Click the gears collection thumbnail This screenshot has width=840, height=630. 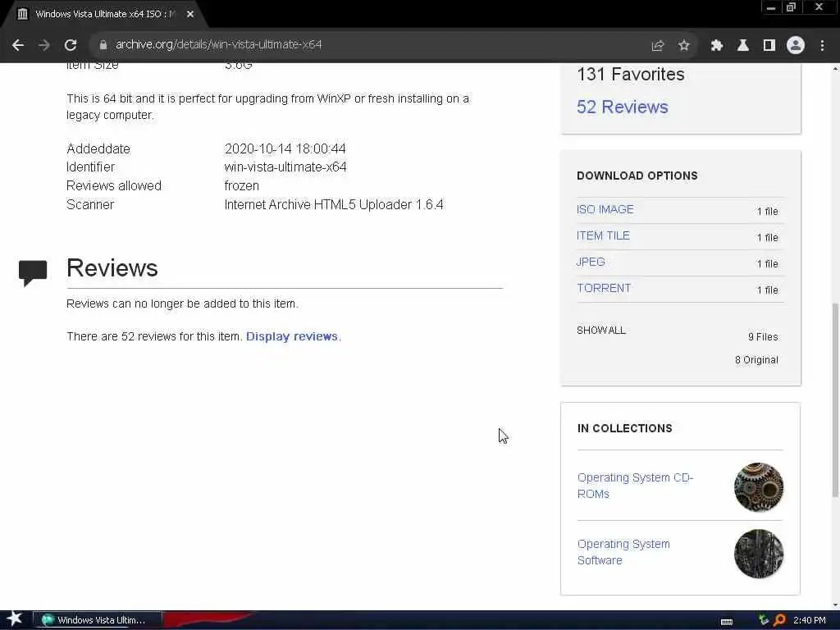click(759, 487)
